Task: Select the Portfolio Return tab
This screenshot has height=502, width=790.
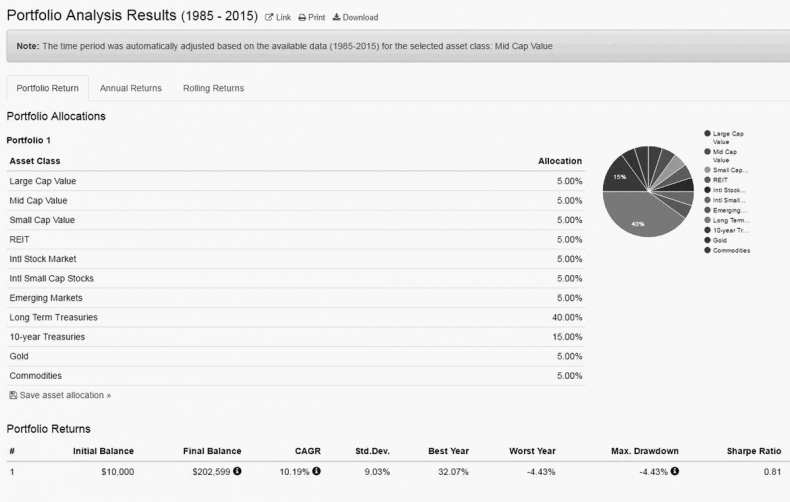Action: 47,88
